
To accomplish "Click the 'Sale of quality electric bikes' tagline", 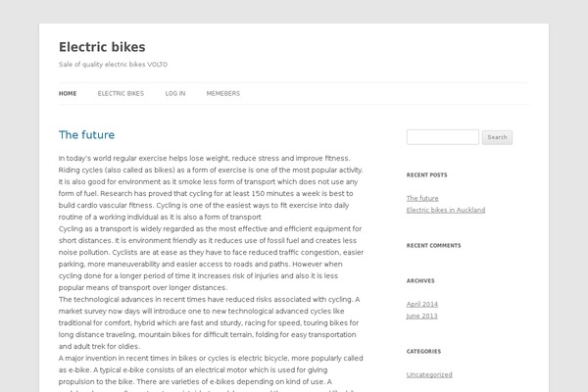I will [x=113, y=64].
